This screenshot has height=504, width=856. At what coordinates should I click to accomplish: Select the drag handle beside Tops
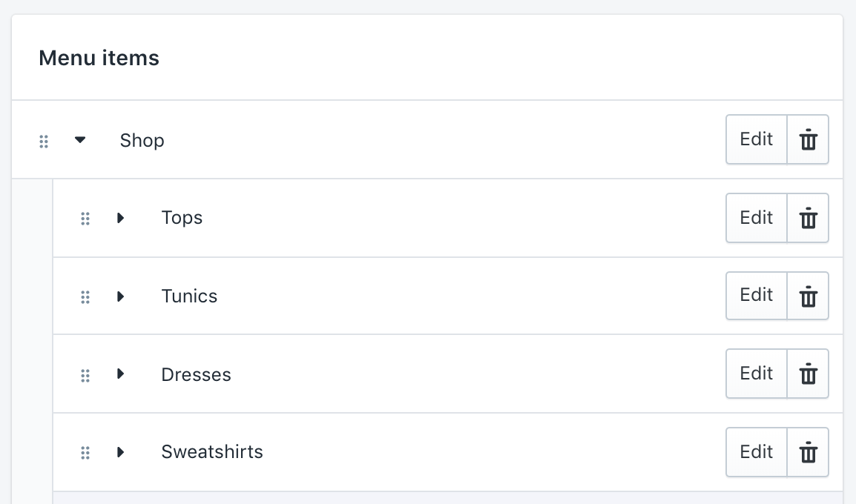pyautogui.click(x=85, y=218)
